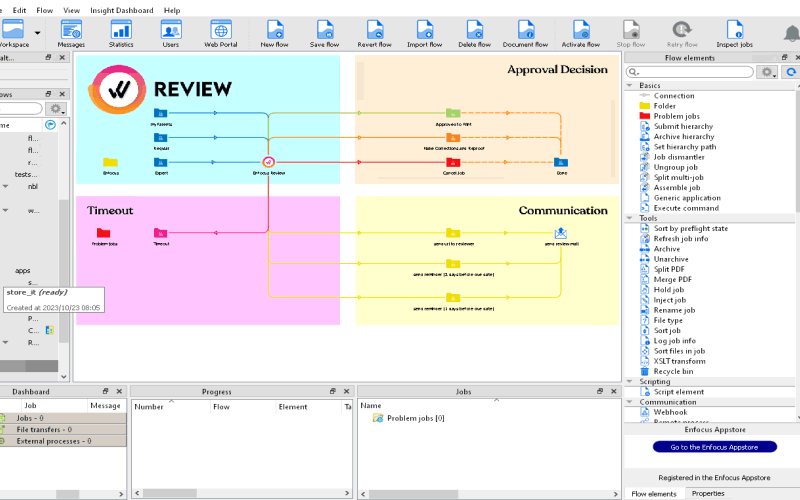
Task: Click the refresh icon in Flow elements
Action: click(791, 72)
